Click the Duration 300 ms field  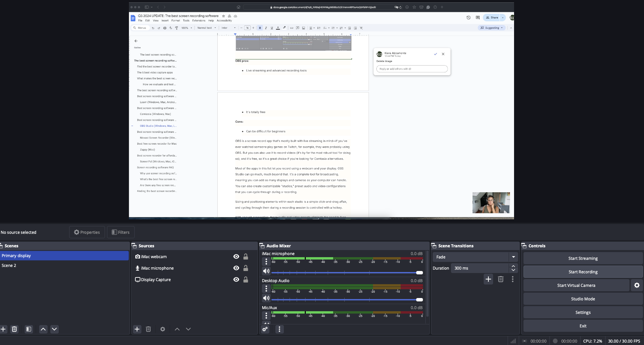(x=480, y=268)
